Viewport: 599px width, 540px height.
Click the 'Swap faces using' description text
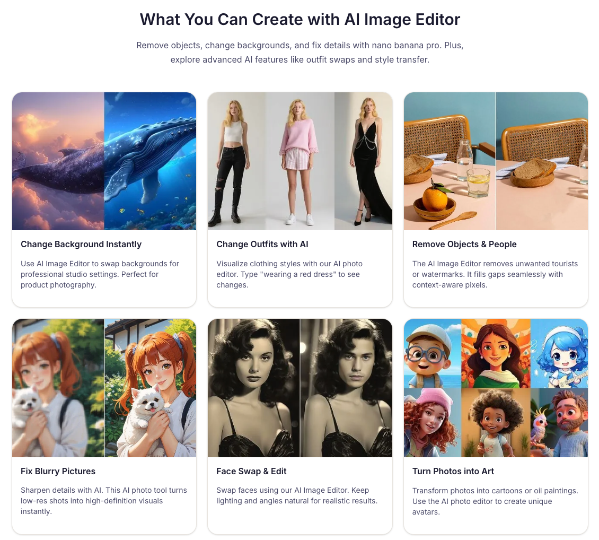click(x=297, y=495)
